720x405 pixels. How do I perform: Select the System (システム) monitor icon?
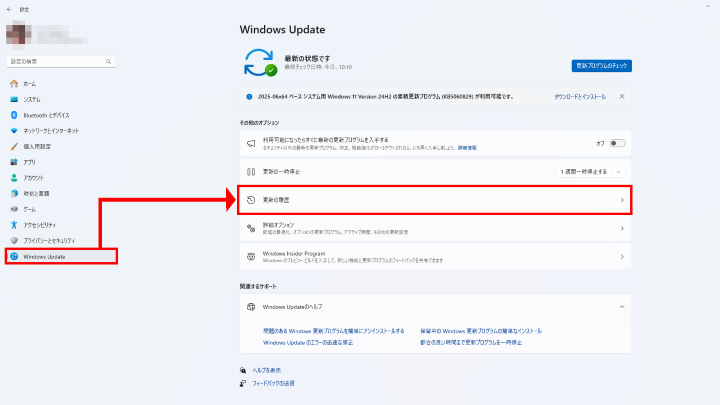(14, 99)
